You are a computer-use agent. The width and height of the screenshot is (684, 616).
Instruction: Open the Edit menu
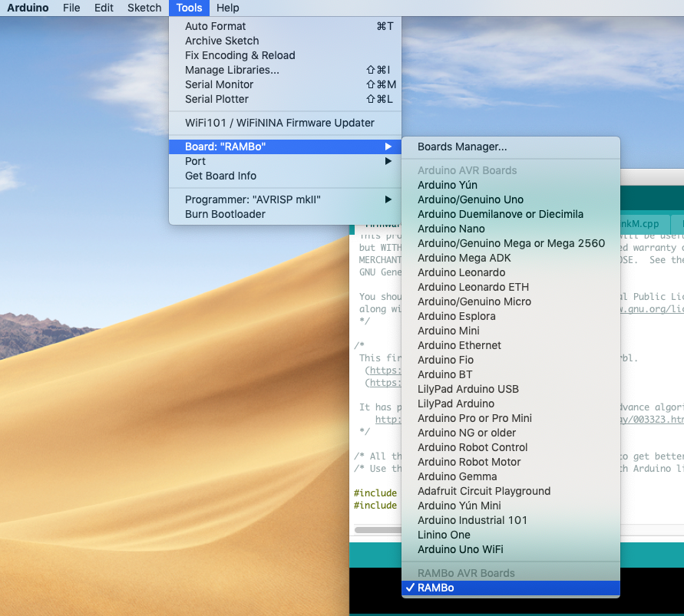coord(104,8)
